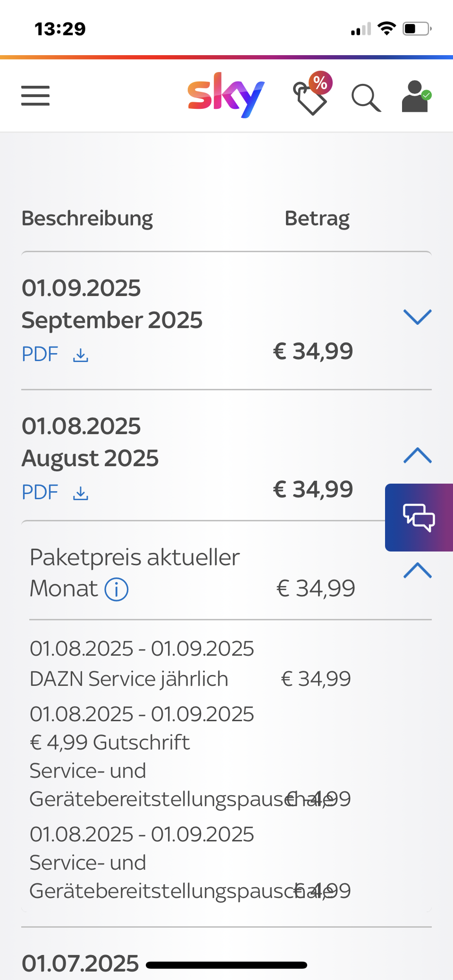The height and width of the screenshot is (980, 453).
Task: Click the info icon beside Paketpreis aktueller Monat
Action: 116,589
